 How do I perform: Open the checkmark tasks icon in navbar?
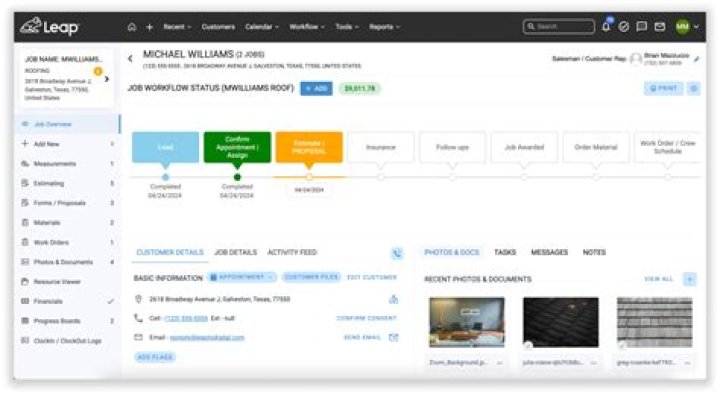[x=624, y=27]
